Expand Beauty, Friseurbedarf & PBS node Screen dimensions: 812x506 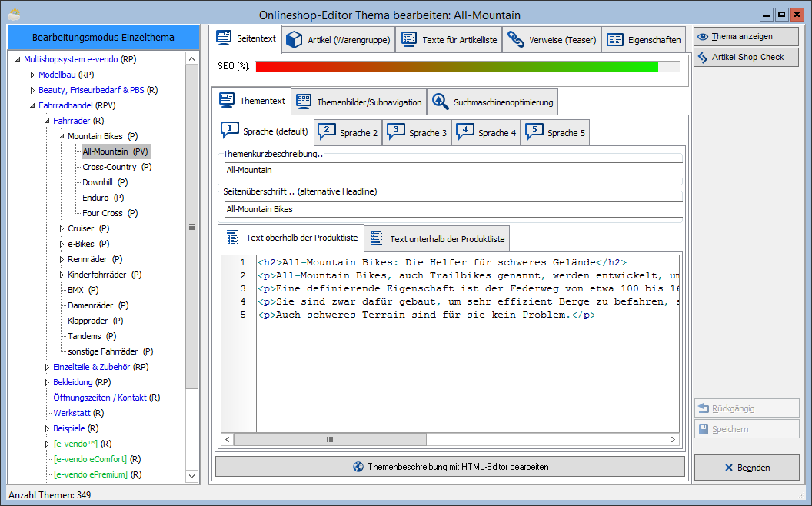(x=32, y=90)
